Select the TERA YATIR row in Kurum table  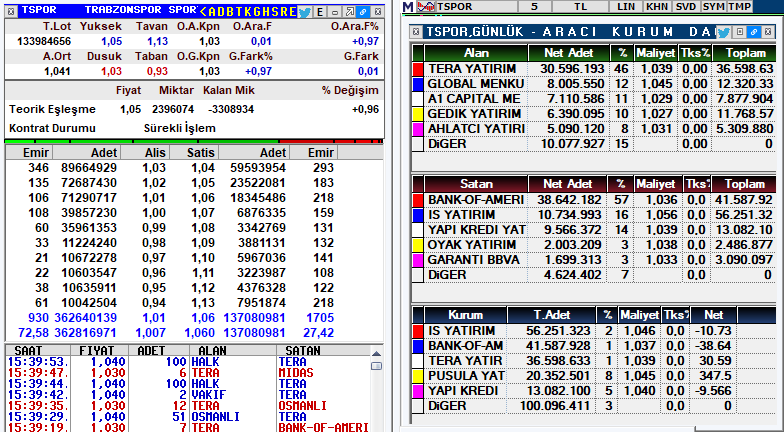[x=594, y=361]
